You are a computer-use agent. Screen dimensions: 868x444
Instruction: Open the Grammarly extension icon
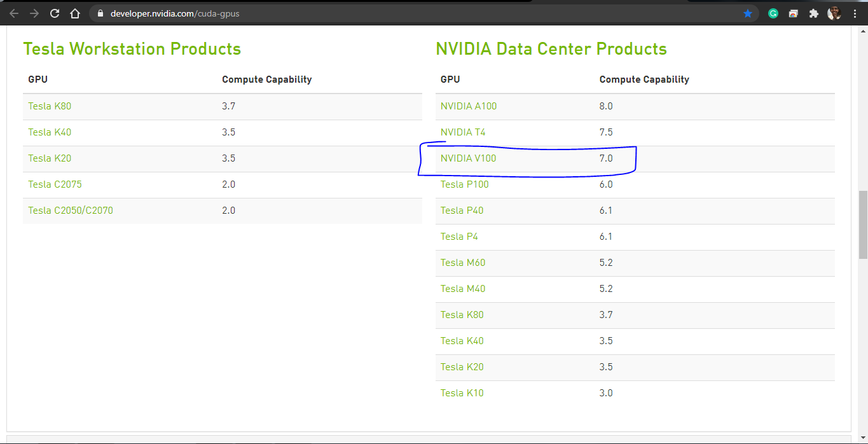coord(773,13)
